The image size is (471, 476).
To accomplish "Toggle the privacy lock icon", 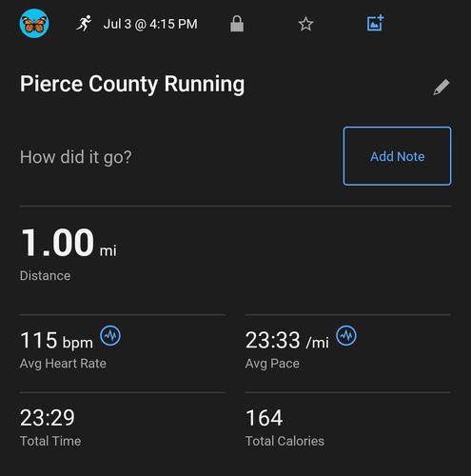I will (237, 24).
